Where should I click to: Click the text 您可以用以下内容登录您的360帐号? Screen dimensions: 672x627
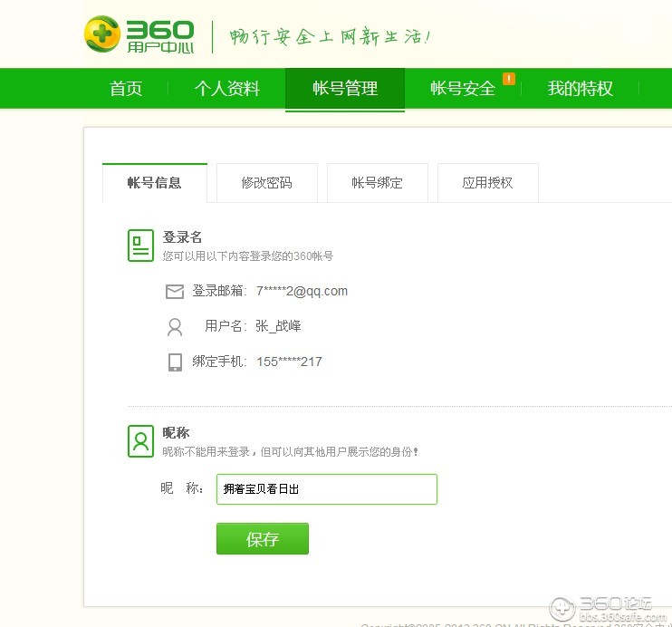[248, 256]
